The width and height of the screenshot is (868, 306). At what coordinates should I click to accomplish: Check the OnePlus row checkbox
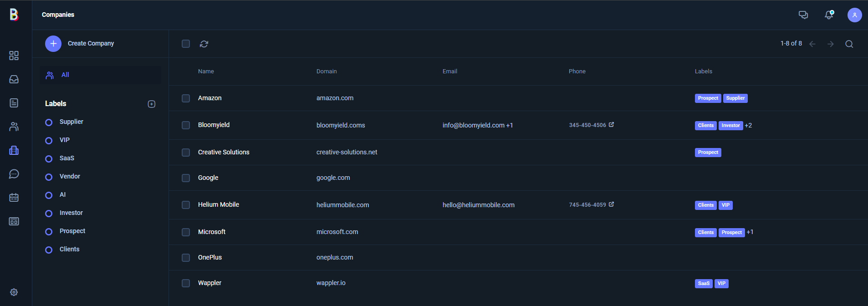[186, 258]
